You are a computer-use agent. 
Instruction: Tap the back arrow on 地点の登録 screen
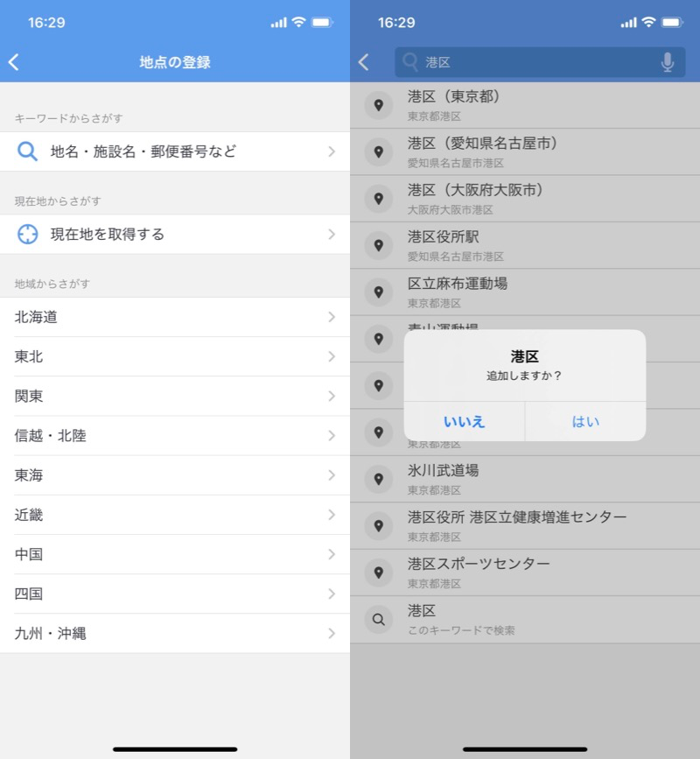(x=14, y=62)
